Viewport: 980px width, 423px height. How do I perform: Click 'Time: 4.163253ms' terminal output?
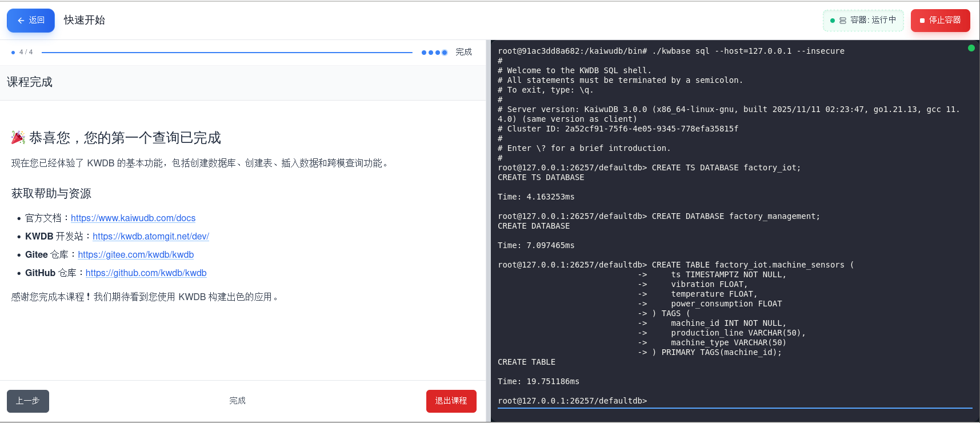536,197
